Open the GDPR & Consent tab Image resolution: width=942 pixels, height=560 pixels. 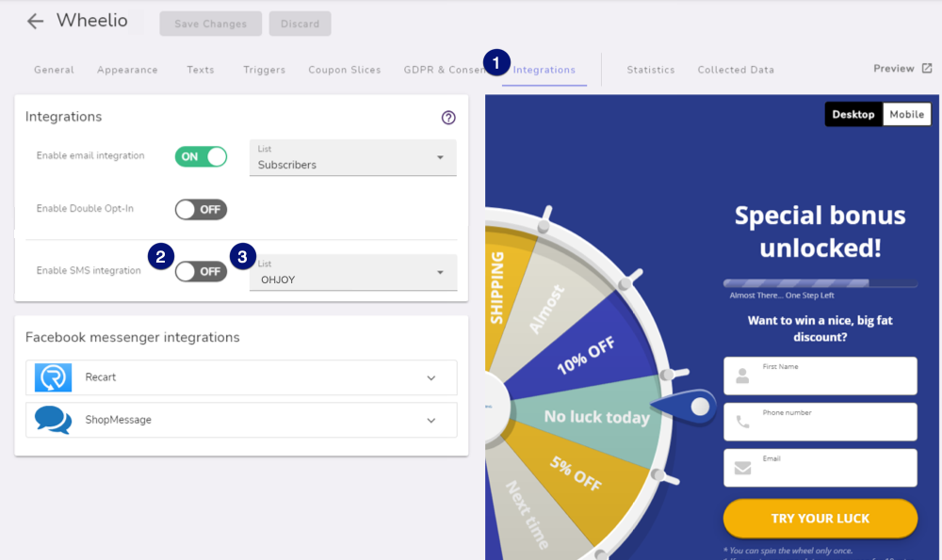click(444, 70)
